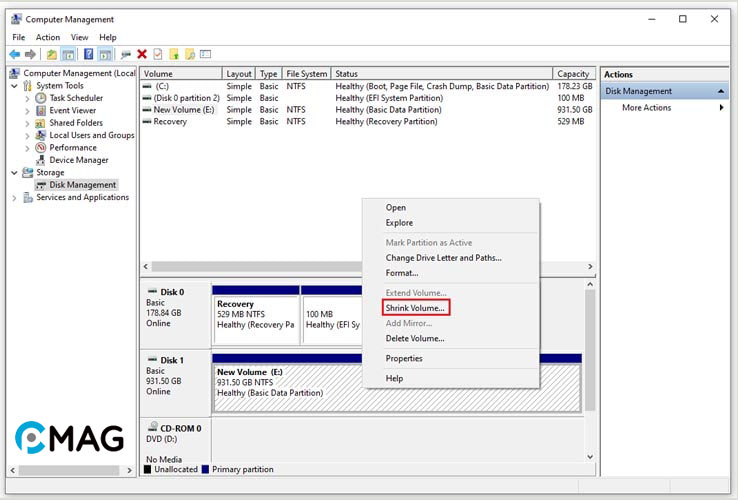Viewport: 738px width, 500px height.
Task: Select Event Viewer in the tree
Action: click(x=72, y=110)
